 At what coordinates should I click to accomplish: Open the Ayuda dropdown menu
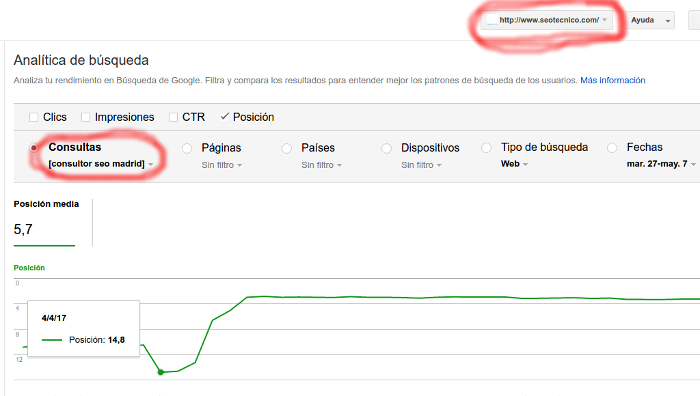[x=650, y=21]
